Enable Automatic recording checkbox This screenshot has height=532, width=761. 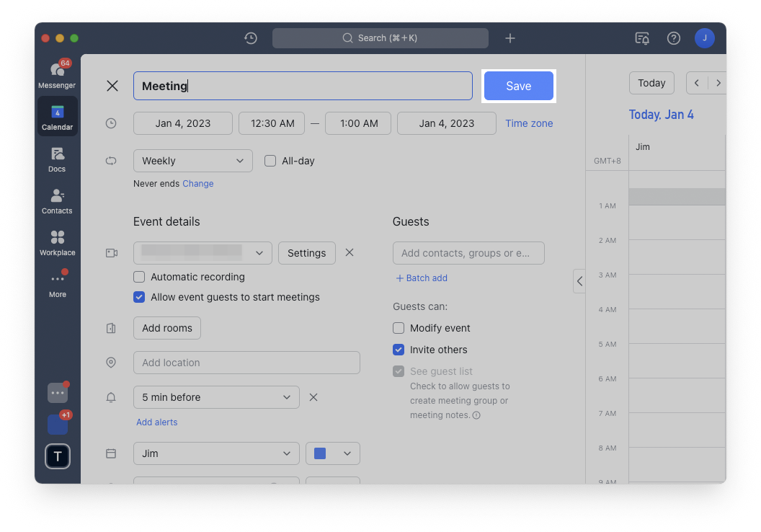point(139,277)
